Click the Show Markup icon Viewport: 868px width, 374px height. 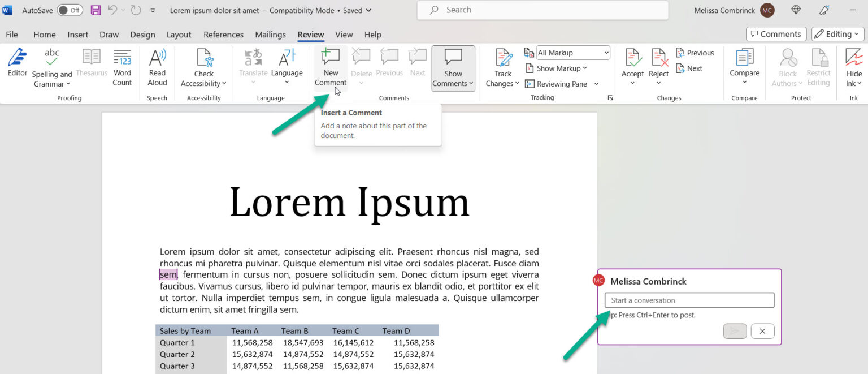pyautogui.click(x=530, y=68)
